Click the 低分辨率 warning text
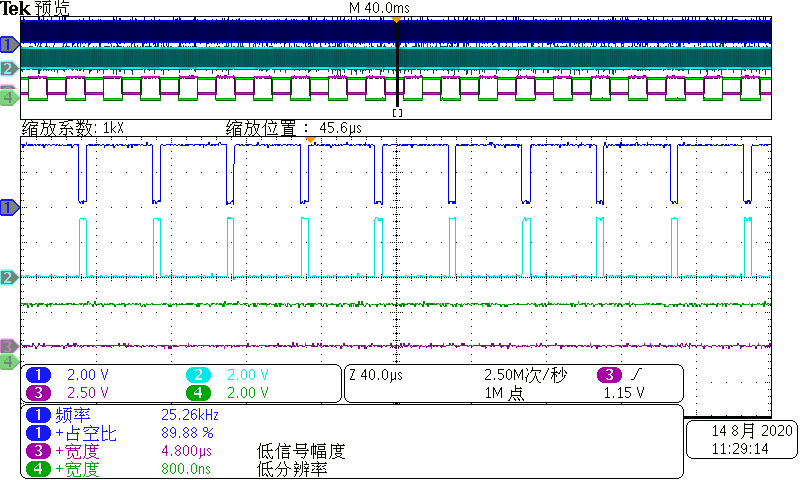 click(292, 469)
